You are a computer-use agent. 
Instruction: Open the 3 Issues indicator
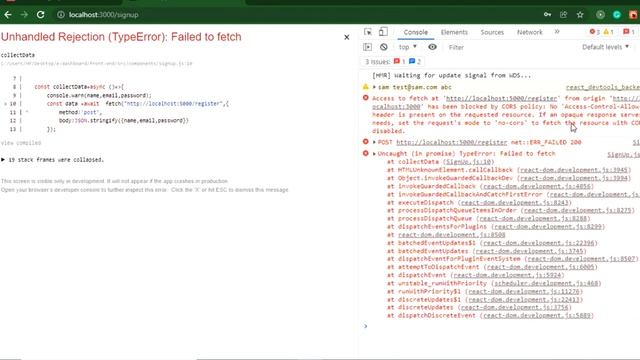coord(393,62)
